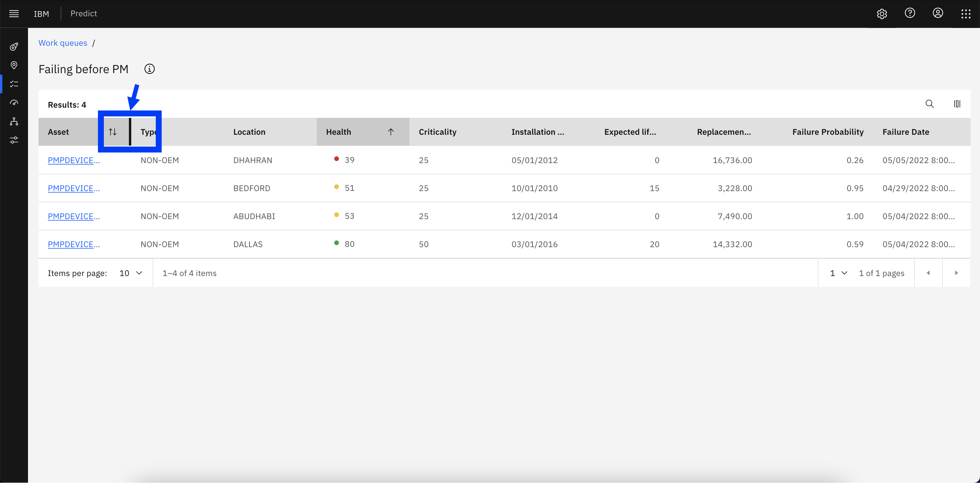Open column customization icon
Screen dimensions: 980x483
[957, 104]
